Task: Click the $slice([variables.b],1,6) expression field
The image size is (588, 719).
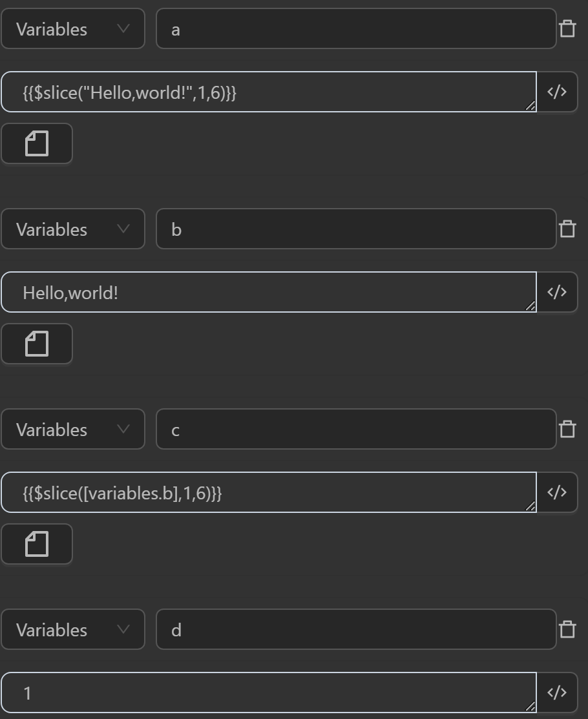Action: point(268,493)
